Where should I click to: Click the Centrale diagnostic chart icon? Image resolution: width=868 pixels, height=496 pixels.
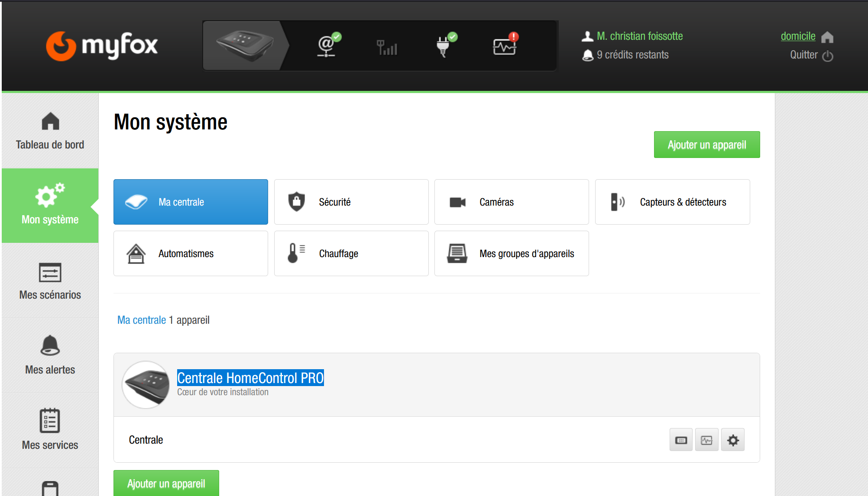point(707,440)
